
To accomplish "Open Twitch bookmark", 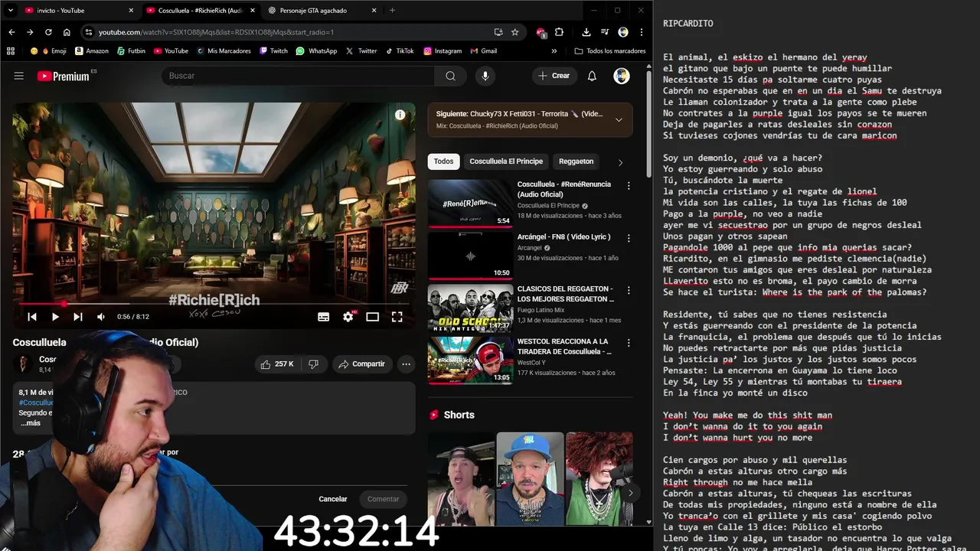I will point(273,51).
